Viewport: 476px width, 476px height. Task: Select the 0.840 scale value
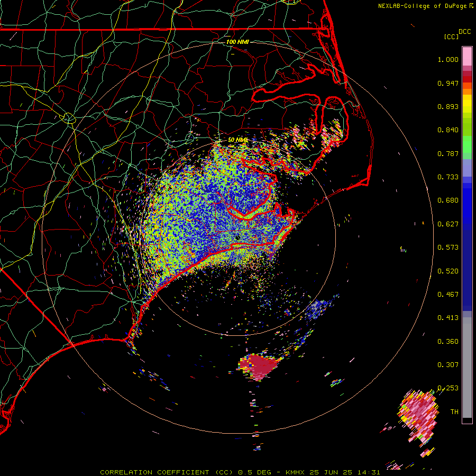(448, 130)
